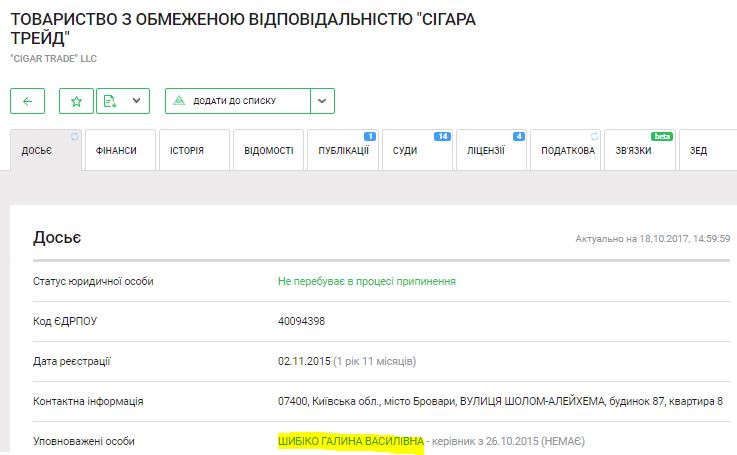Go to the ЗЕД tab
Viewport: 737px width, 455px height.
click(699, 151)
